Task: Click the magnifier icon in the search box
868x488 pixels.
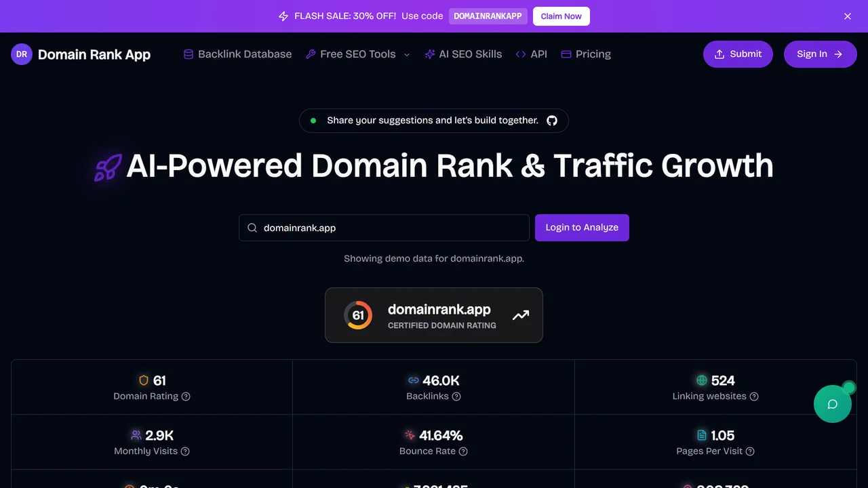Action: [252, 228]
